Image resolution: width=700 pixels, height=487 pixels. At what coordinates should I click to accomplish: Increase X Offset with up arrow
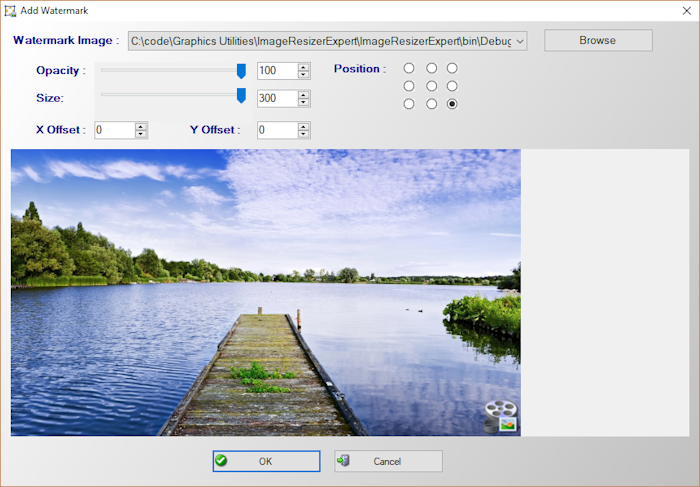(141, 127)
